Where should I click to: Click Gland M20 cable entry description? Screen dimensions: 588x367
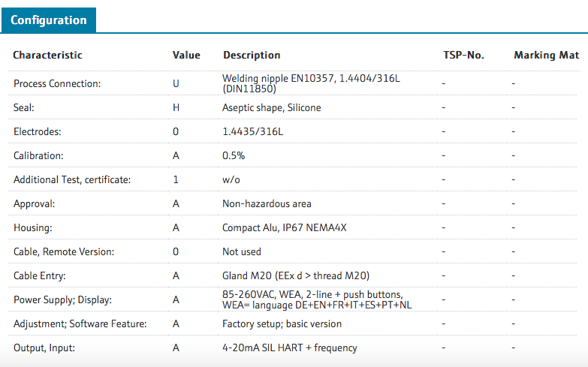[296, 276]
